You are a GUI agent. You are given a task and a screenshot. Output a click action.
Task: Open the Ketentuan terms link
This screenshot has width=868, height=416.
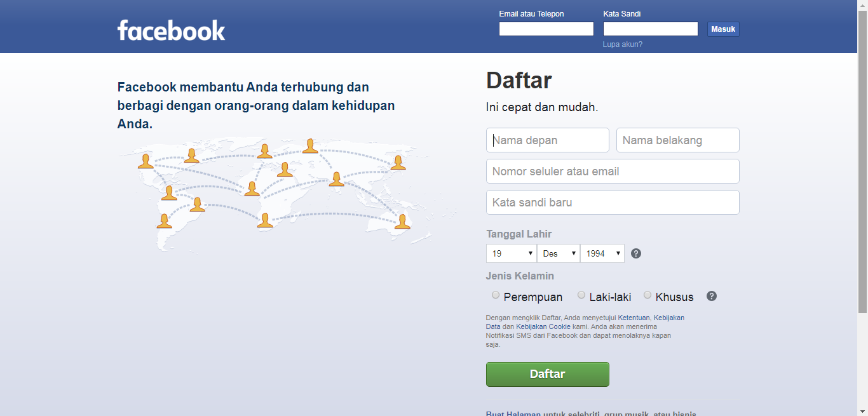click(634, 317)
